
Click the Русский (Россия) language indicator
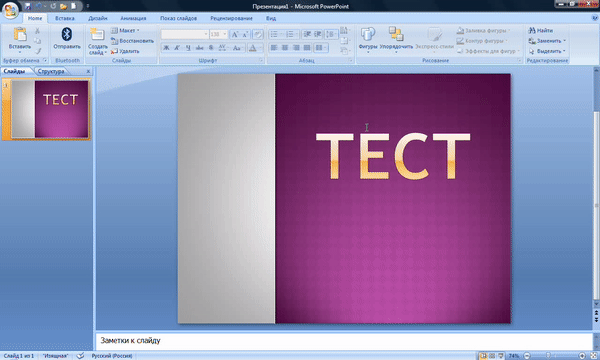point(112,356)
